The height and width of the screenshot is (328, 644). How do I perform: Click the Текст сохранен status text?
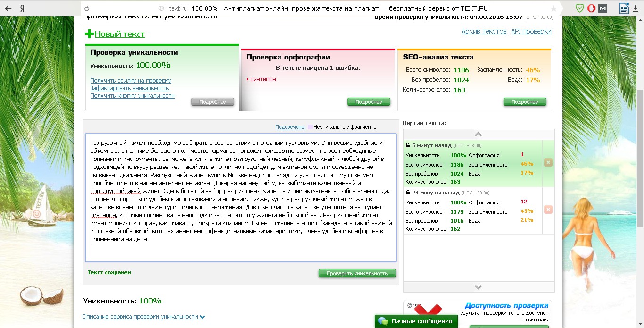pyautogui.click(x=109, y=272)
